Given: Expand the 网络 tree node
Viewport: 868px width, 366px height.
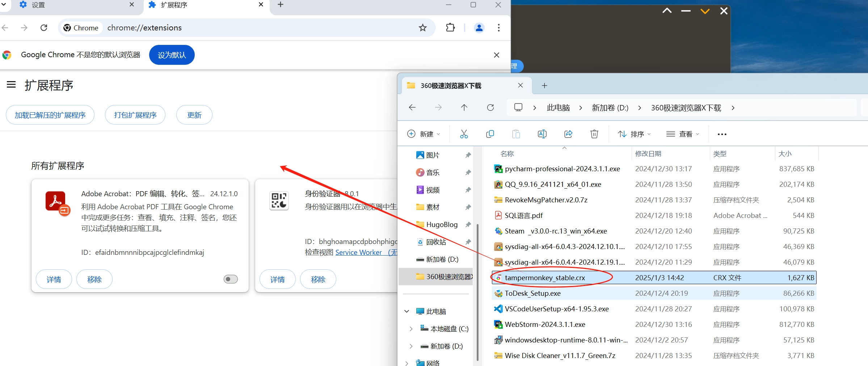Looking at the screenshot, I should [x=407, y=363].
